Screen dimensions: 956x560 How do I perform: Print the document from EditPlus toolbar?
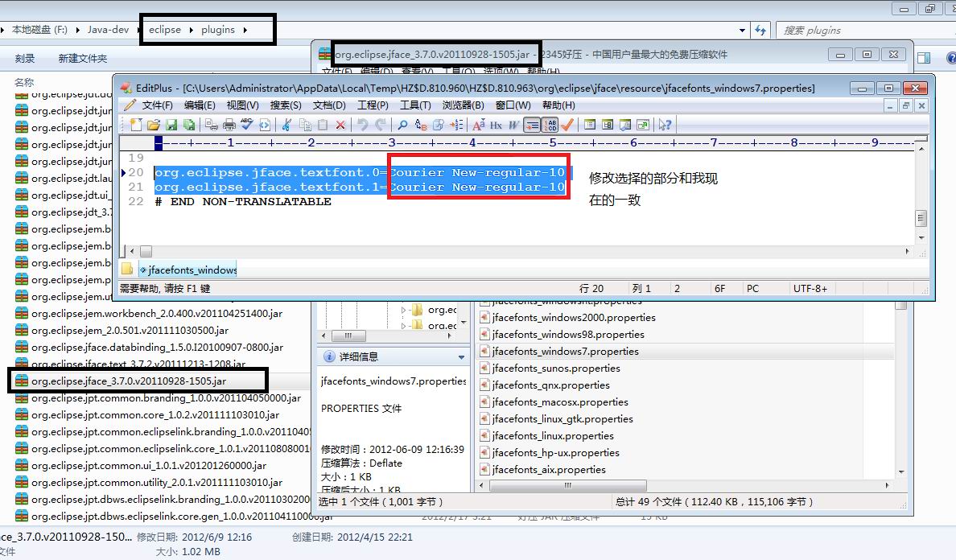[x=229, y=125]
